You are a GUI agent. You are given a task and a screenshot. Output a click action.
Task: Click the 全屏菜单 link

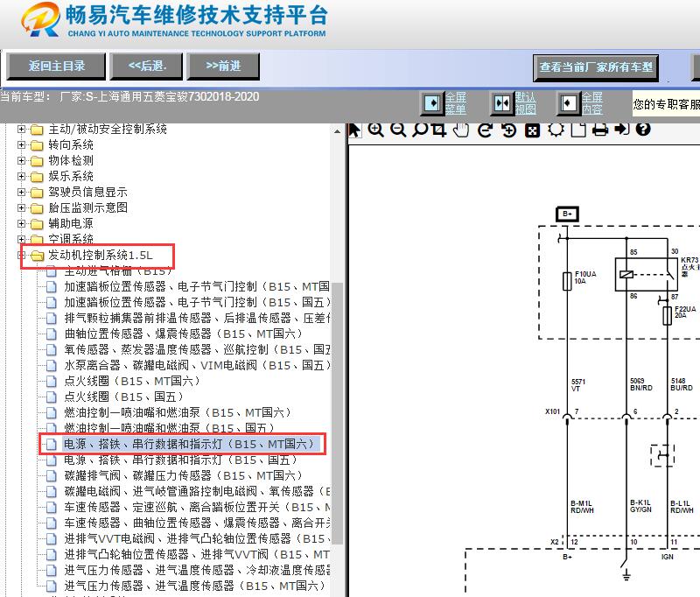click(x=455, y=103)
